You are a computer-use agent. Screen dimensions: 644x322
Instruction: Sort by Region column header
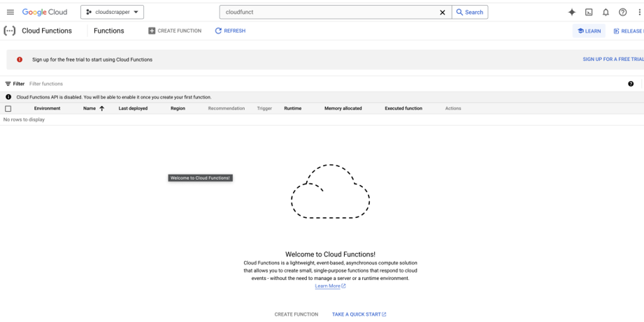178,108
